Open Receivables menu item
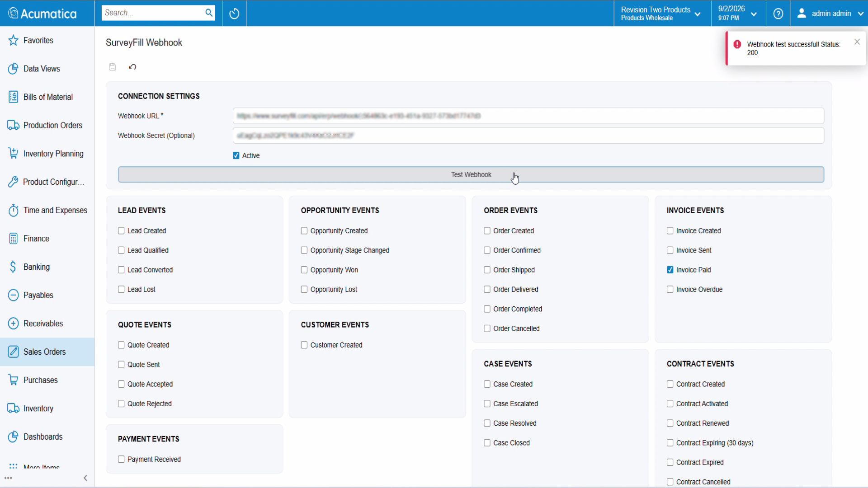The height and width of the screenshot is (488, 868). click(x=47, y=324)
